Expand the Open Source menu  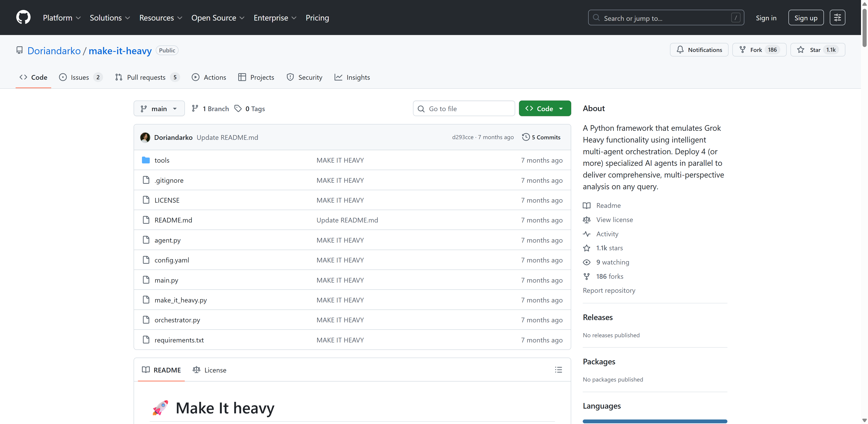pos(218,18)
